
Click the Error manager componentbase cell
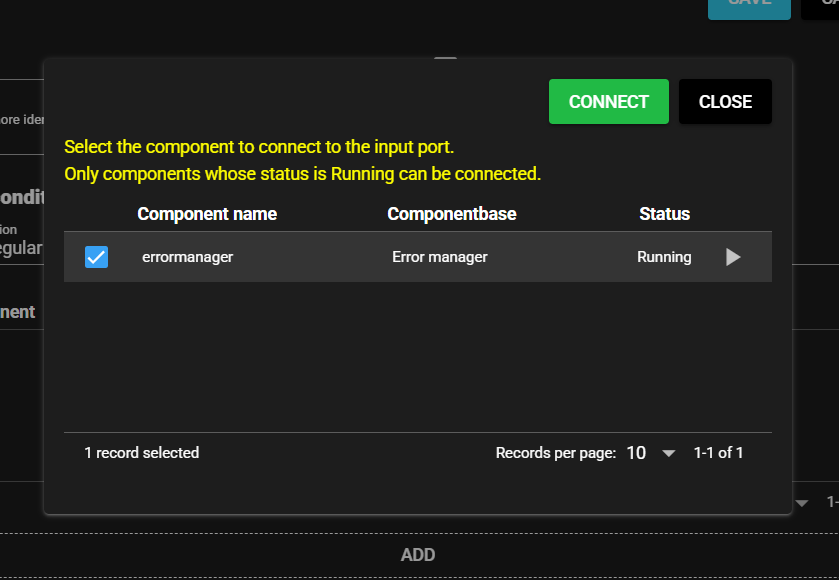(x=439, y=257)
